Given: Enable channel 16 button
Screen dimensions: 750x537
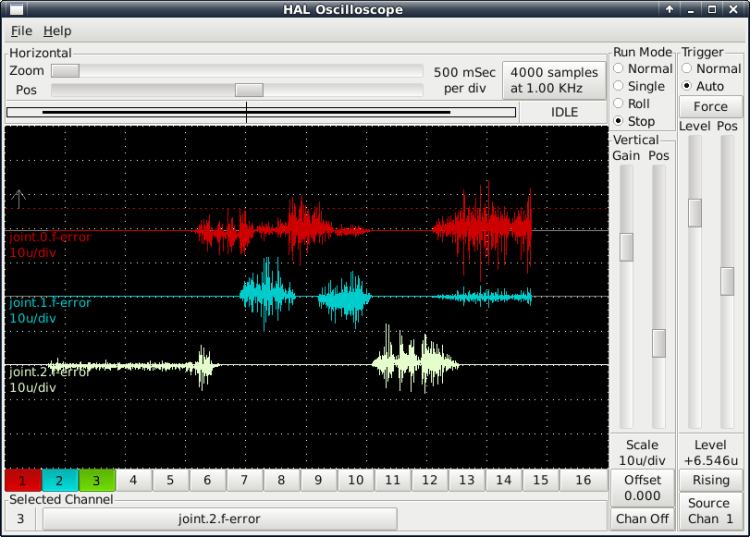Looking at the screenshot, I should coord(577,480).
